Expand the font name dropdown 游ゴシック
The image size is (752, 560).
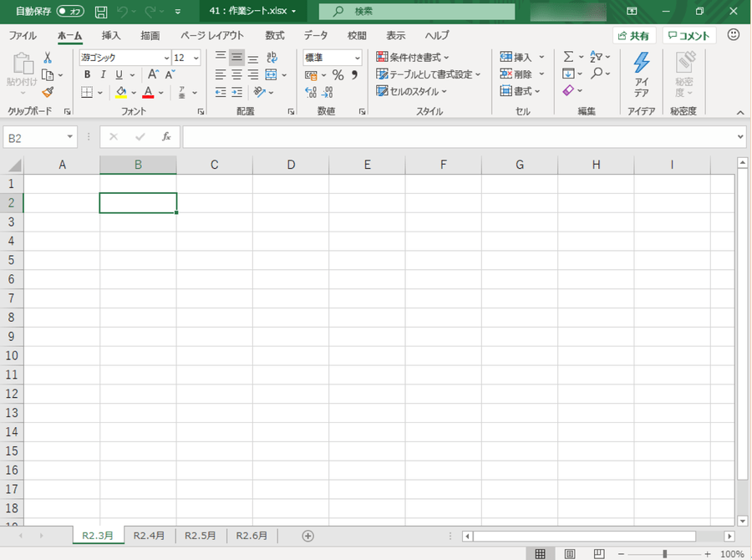coord(165,58)
